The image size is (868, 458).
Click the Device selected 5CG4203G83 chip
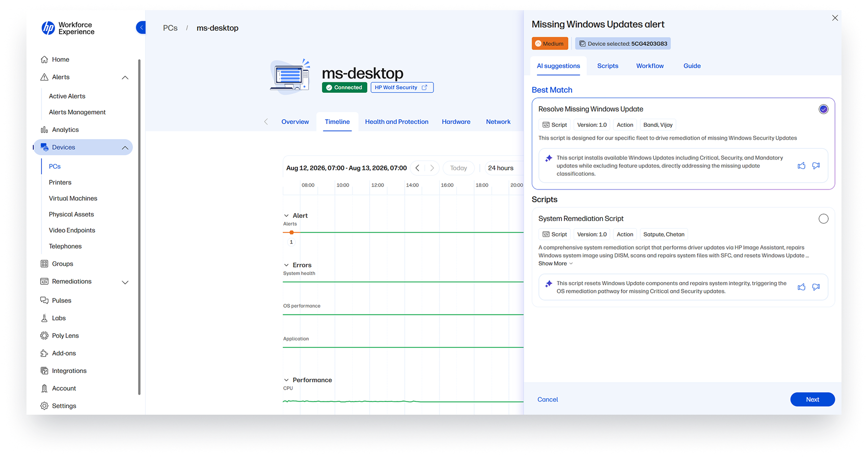click(x=623, y=44)
